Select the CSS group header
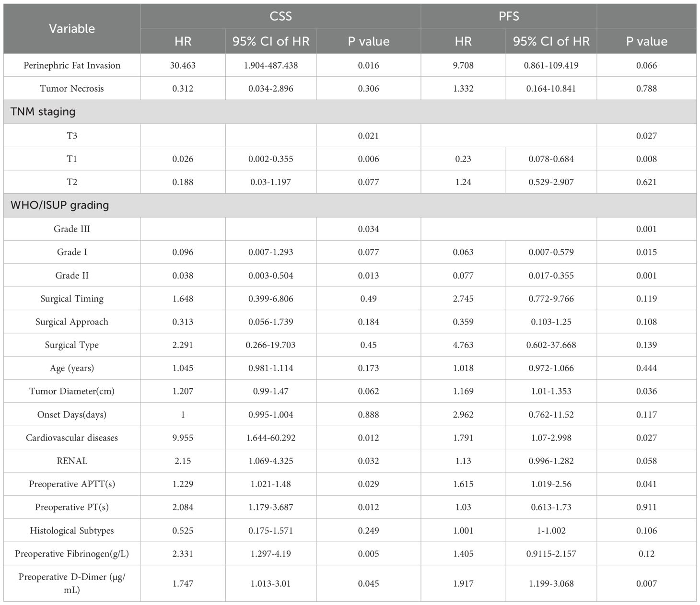 pos(280,16)
